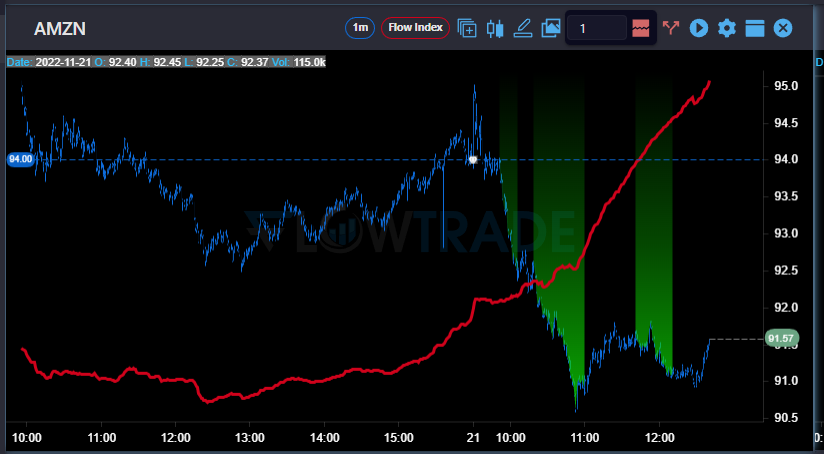824x454 pixels.
Task: Click the high price value 92.45
Action: 168,63
